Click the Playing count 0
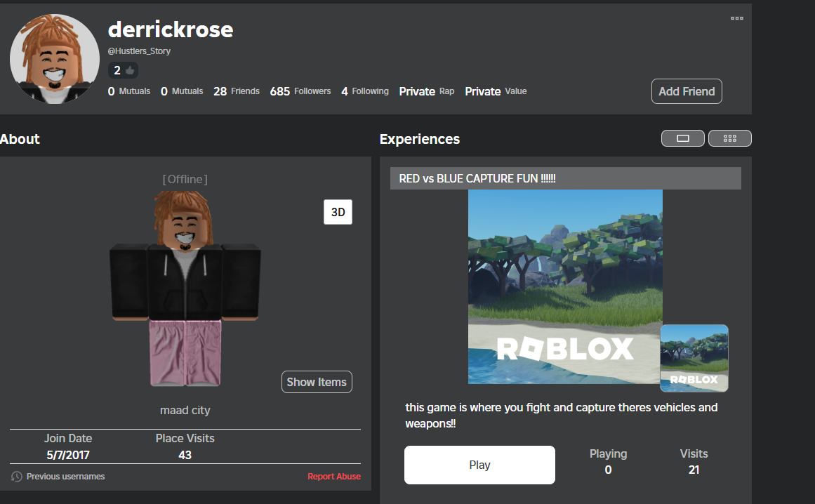The width and height of the screenshot is (815, 504). pyautogui.click(x=608, y=470)
